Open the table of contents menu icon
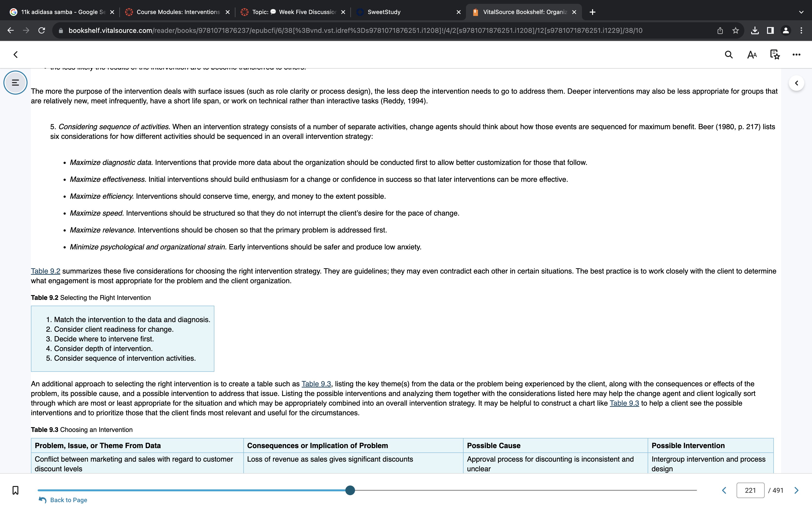This screenshot has height=507, width=812. pyautogui.click(x=15, y=83)
